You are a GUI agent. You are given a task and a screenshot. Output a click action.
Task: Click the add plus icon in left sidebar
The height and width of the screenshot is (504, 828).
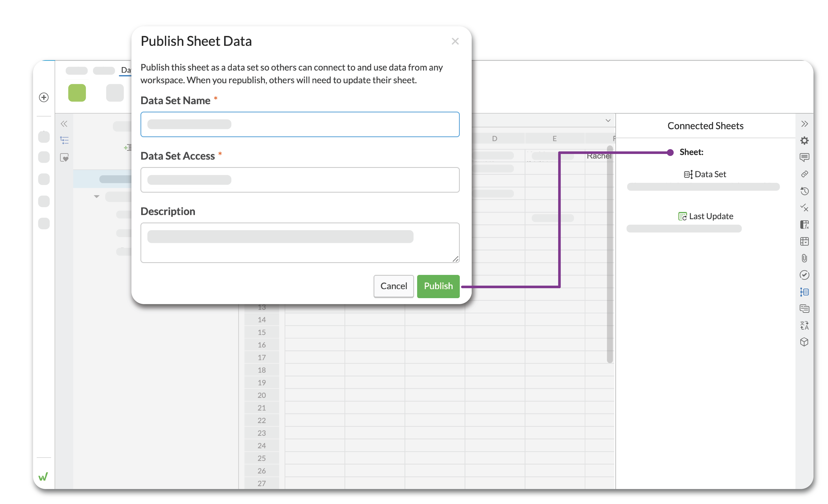(44, 97)
